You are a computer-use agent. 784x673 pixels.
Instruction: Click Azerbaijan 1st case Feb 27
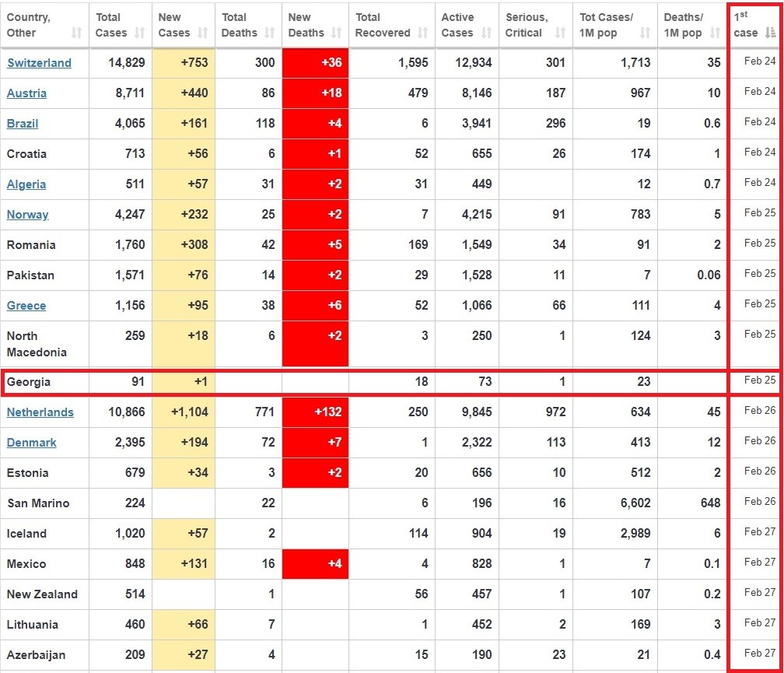tap(760, 654)
